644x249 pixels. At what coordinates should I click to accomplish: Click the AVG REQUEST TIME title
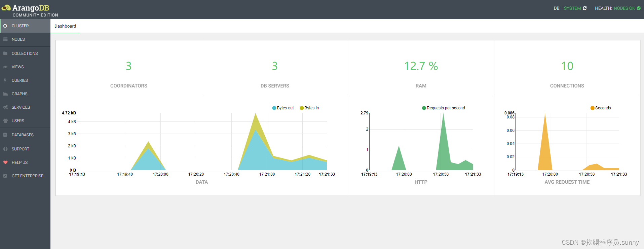coord(567,182)
